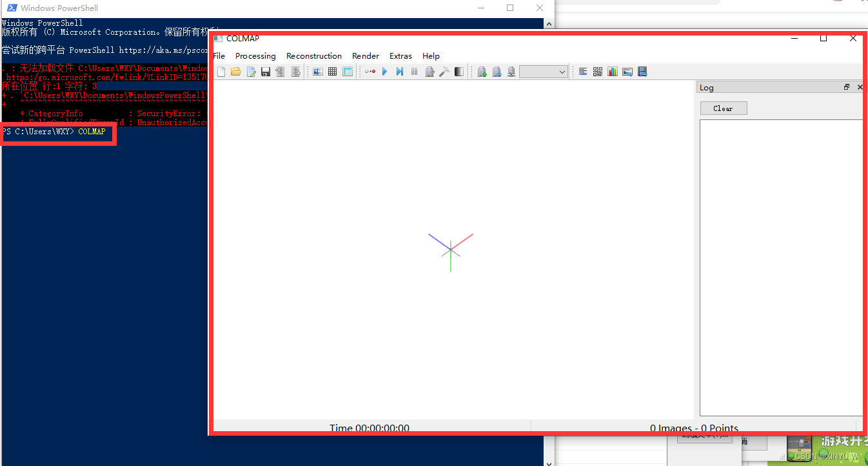
Task: Click the 0 Images - 0 Points status
Action: (x=694, y=428)
